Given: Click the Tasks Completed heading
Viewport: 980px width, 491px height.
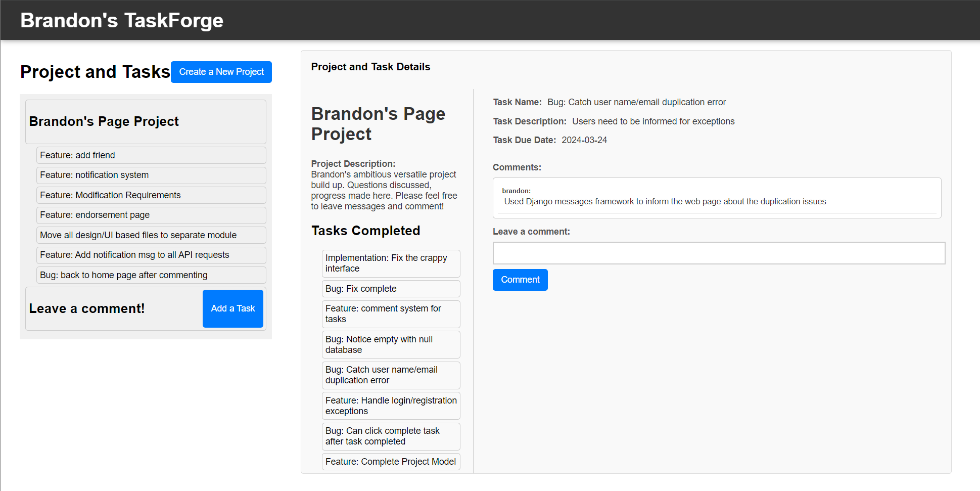Looking at the screenshot, I should pos(365,231).
